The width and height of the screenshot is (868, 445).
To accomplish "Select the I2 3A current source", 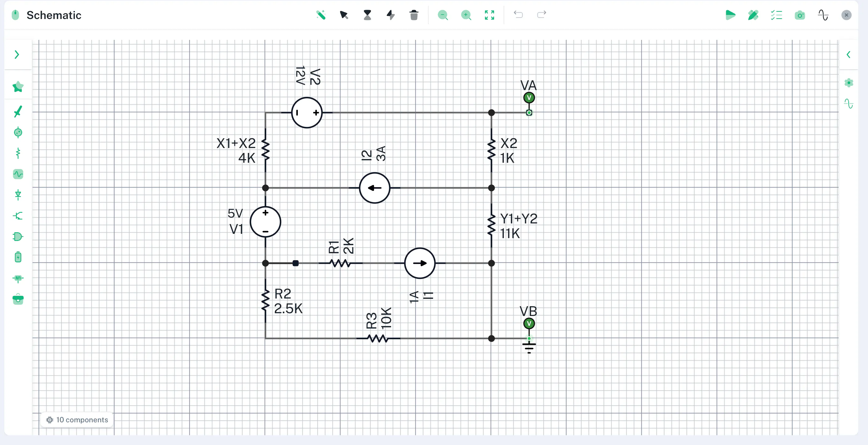I will pyautogui.click(x=374, y=188).
